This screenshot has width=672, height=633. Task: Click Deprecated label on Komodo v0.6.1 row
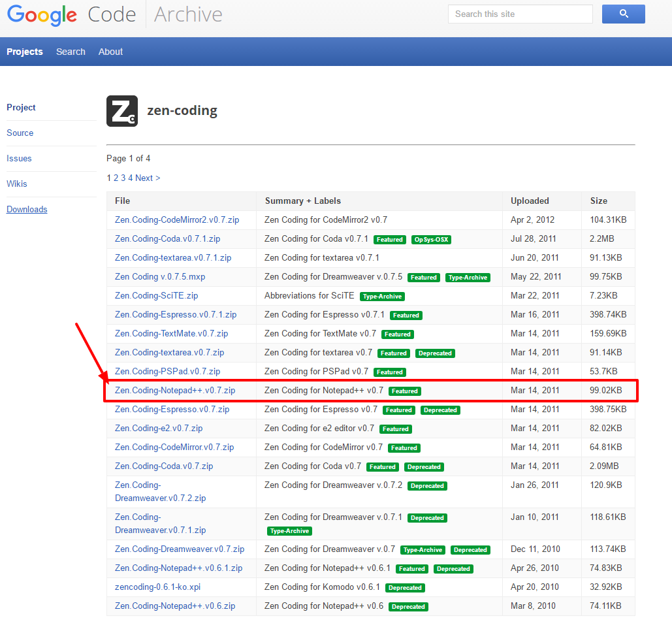(x=405, y=587)
